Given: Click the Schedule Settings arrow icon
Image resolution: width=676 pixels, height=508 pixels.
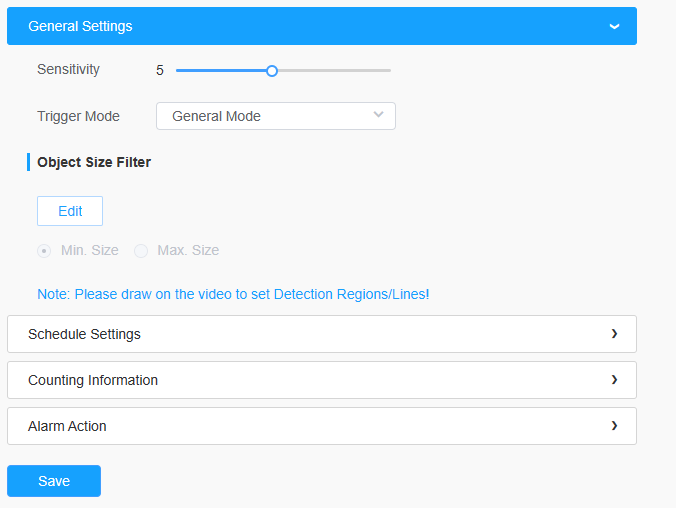Looking at the screenshot, I should point(614,333).
